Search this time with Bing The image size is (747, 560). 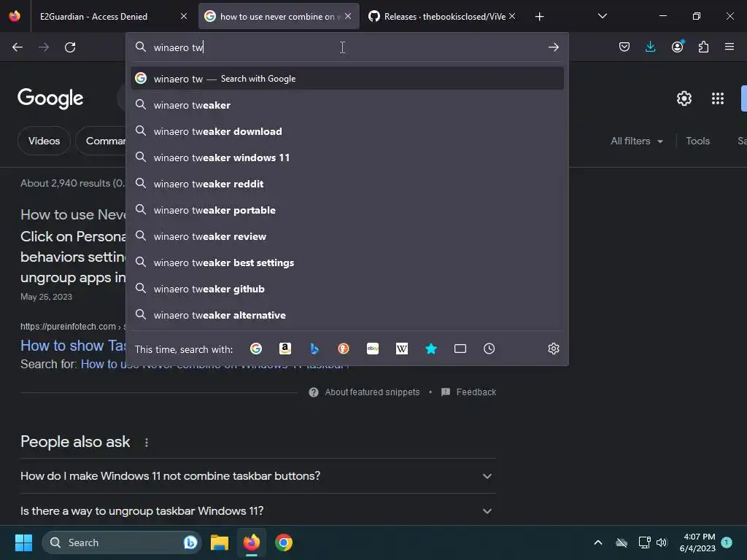pos(314,349)
